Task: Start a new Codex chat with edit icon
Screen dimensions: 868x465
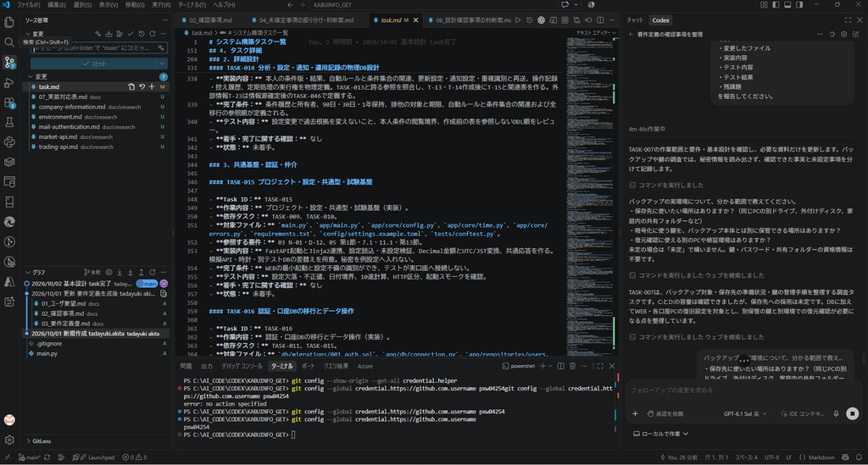Action: tap(856, 34)
